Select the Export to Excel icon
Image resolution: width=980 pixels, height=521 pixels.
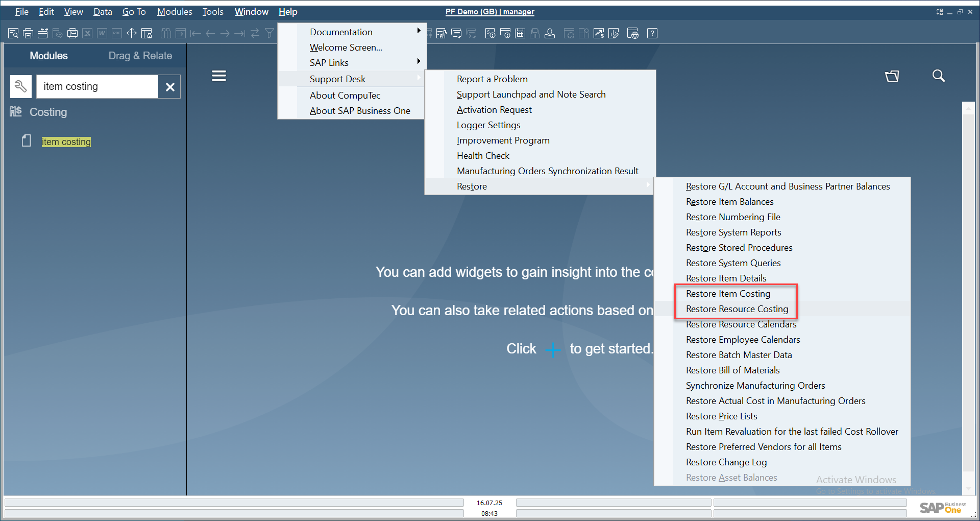87,33
